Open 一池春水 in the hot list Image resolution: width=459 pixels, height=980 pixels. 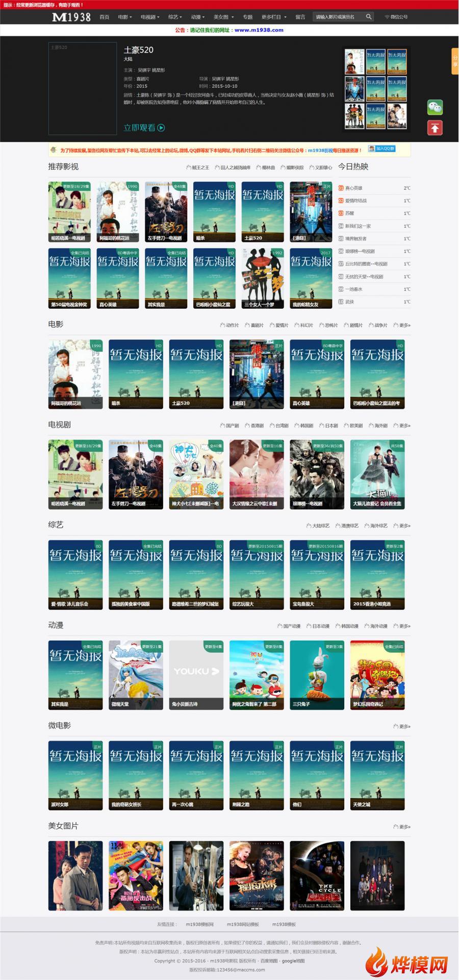(x=354, y=289)
